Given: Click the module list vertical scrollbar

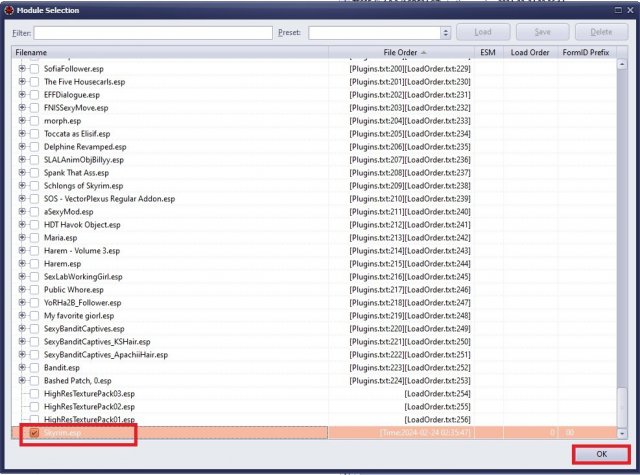Looking at the screenshot, I should coord(623,240).
